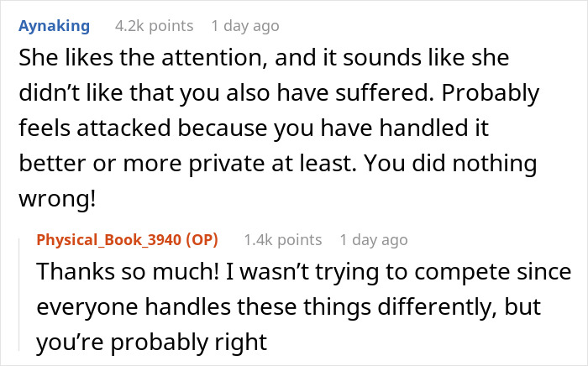Click the line starting "everyone handles these things"
This screenshot has width=588, height=366.
click(288, 307)
